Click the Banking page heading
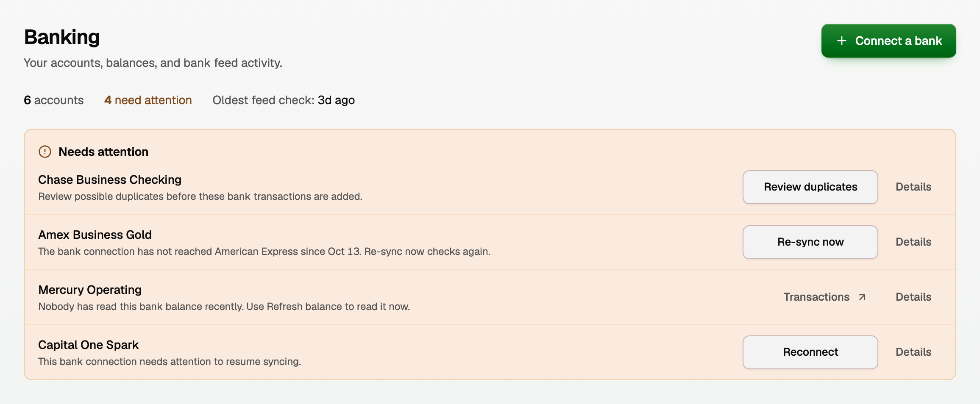Viewport: 980px width, 404px height. [x=62, y=37]
